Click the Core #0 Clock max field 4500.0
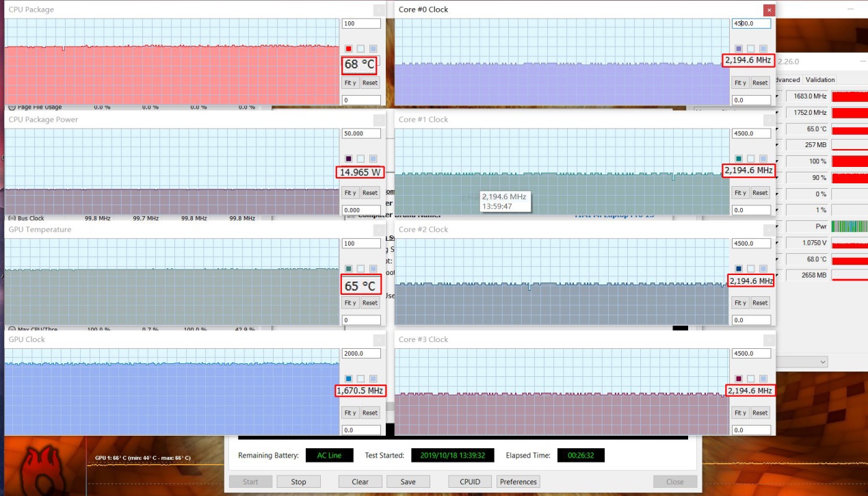 [751, 23]
